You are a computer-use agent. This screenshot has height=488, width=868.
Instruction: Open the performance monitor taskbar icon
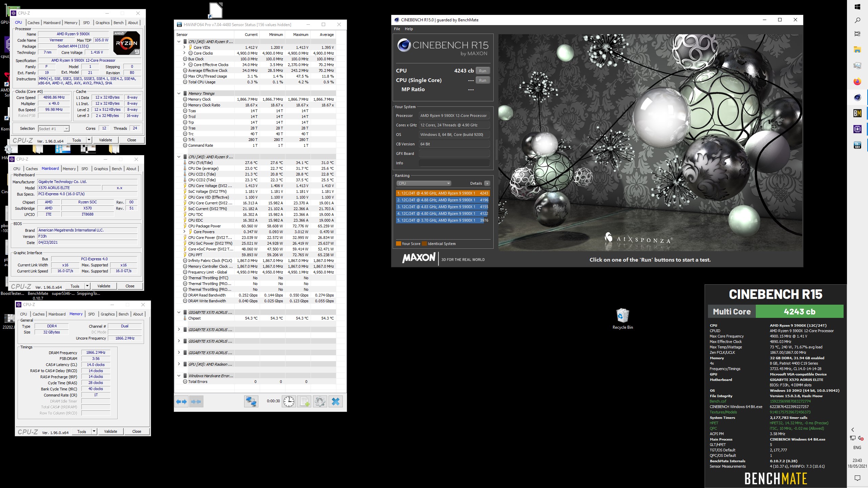(x=857, y=66)
